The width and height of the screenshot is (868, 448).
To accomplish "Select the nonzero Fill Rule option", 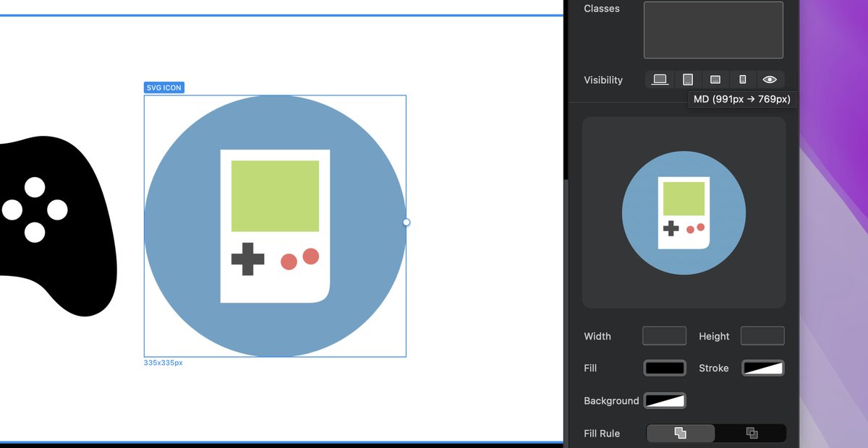I will coord(680,434).
